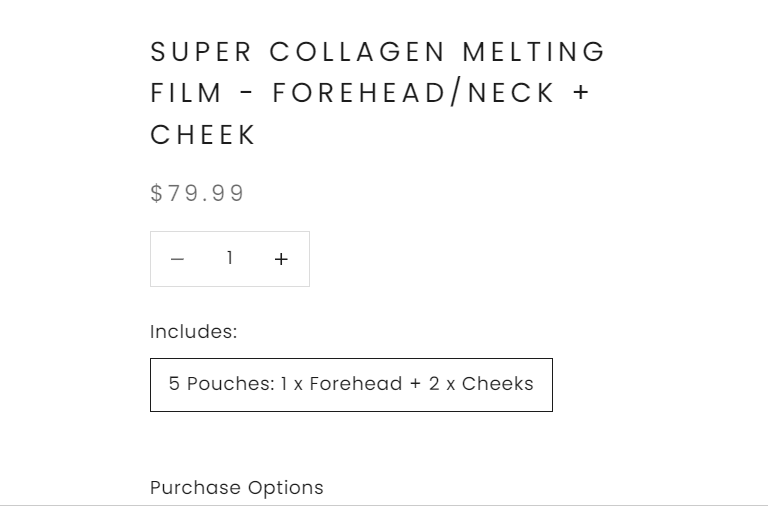
Task: Tap the Includes option box
Action: click(351, 385)
